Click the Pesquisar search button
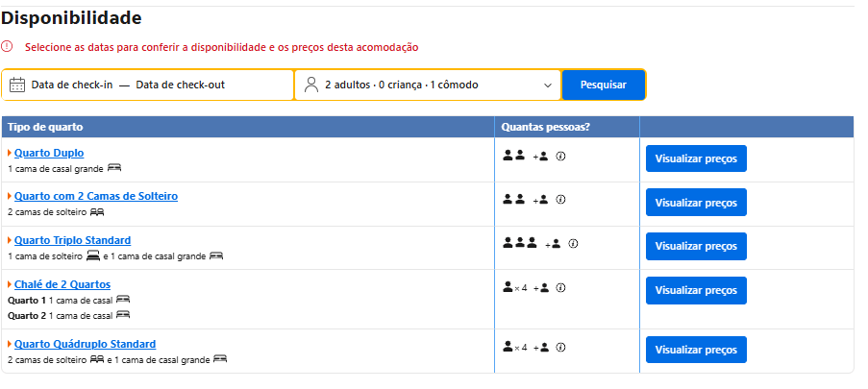The image size is (868, 389). click(x=604, y=85)
